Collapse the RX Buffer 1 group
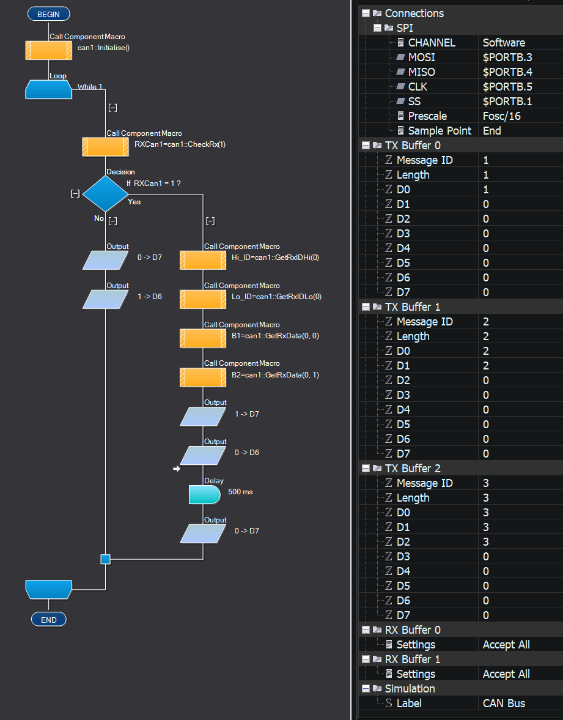The image size is (563, 720). (366, 659)
